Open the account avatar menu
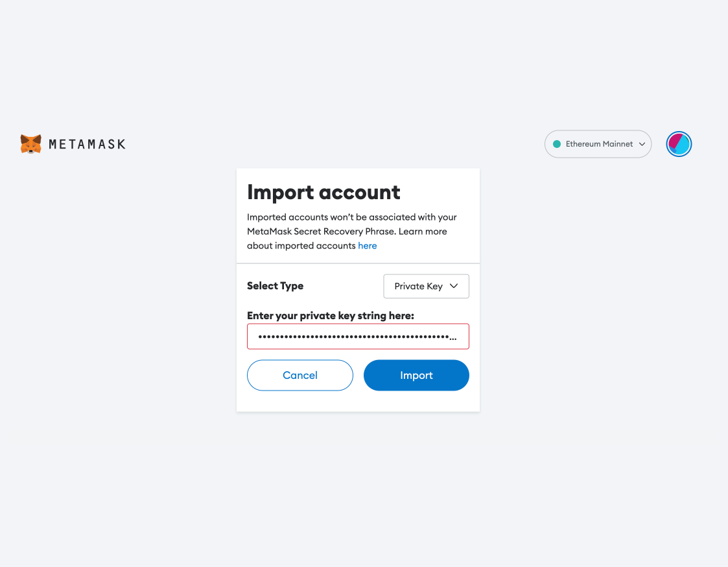The width and height of the screenshot is (728, 567). (679, 144)
